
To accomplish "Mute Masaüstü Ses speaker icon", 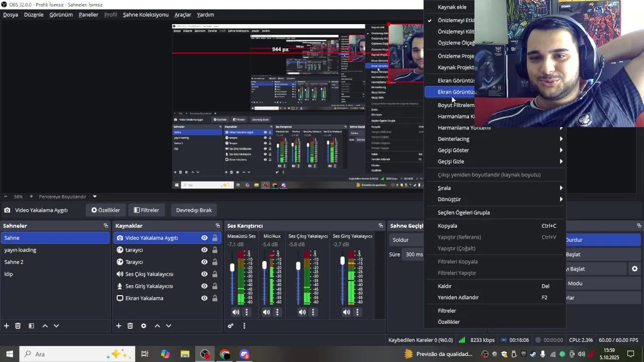I will tap(235, 312).
